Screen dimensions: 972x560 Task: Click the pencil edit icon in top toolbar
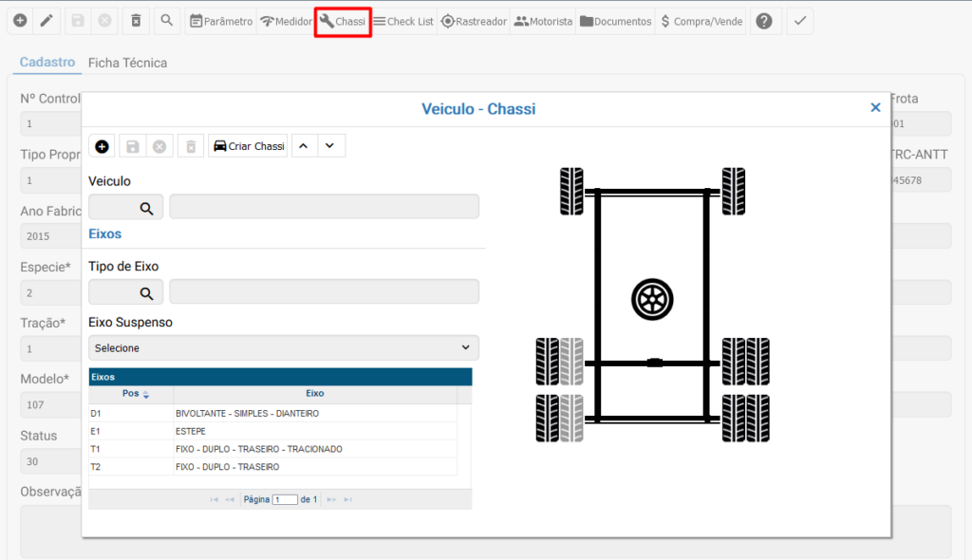(x=47, y=21)
